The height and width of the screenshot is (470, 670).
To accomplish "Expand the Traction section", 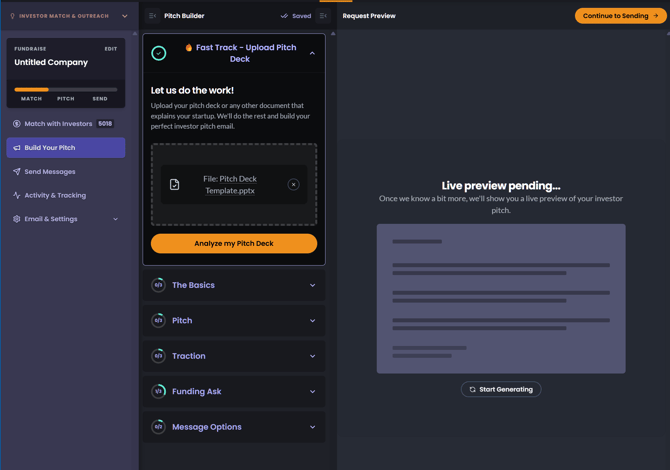I will click(x=312, y=356).
